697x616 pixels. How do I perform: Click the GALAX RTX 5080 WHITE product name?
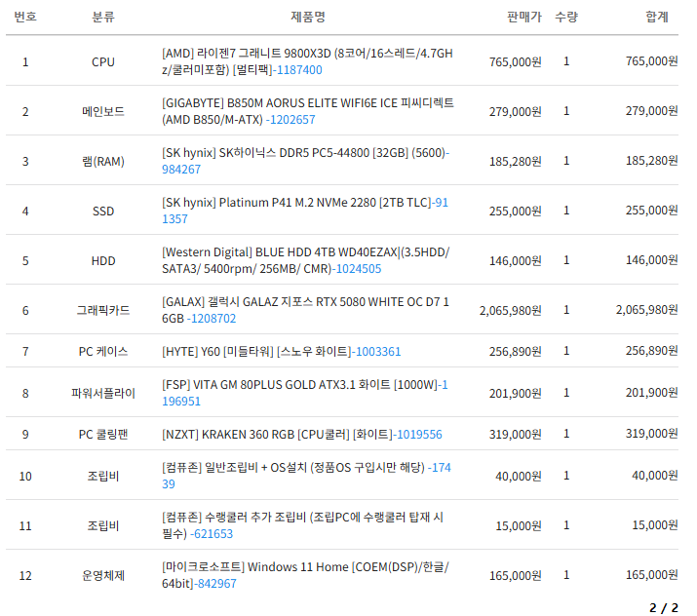[x=305, y=310]
